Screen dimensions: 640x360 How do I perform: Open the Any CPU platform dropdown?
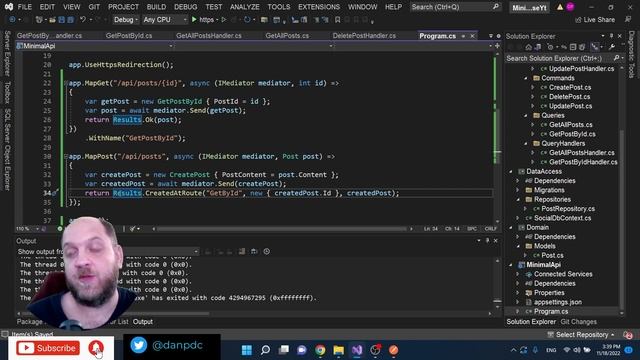pyautogui.click(x=165, y=20)
